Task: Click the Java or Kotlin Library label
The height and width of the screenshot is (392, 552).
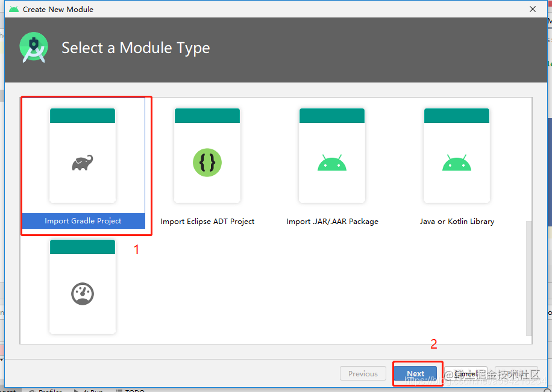Action: click(x=457, y=222)
